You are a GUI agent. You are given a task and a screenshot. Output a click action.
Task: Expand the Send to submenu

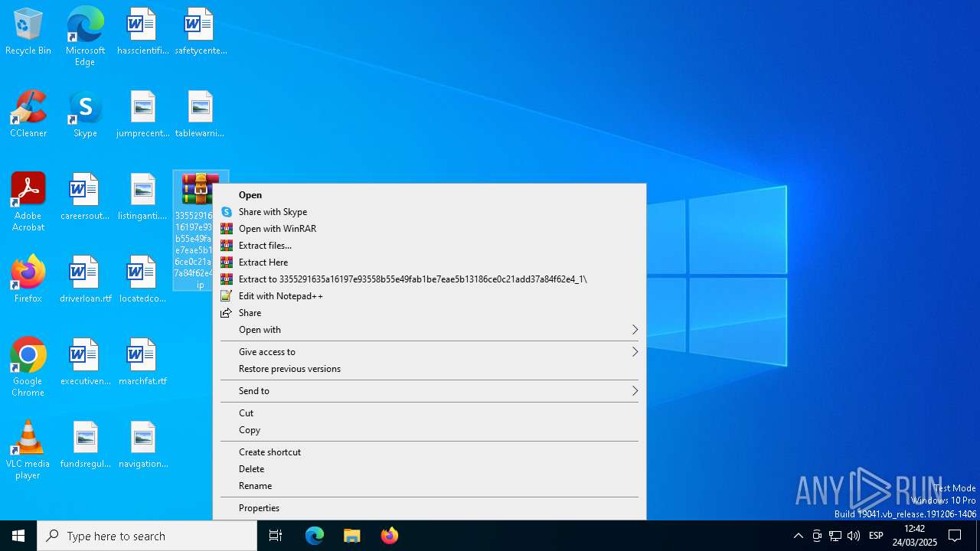[x=430, y=391]
